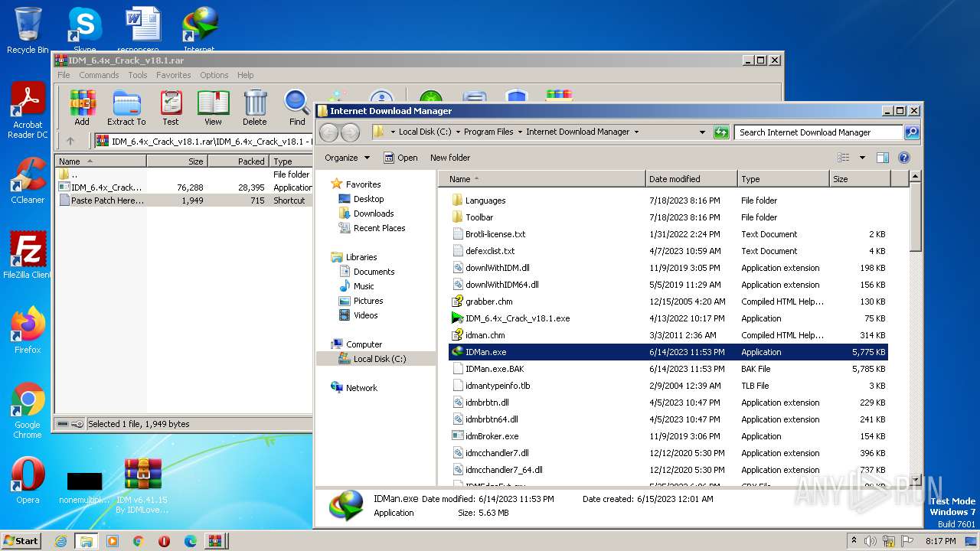Open Recycle Bin desktop icon
The width and height of the screenshot is (980, 551).
pos(28,31)
